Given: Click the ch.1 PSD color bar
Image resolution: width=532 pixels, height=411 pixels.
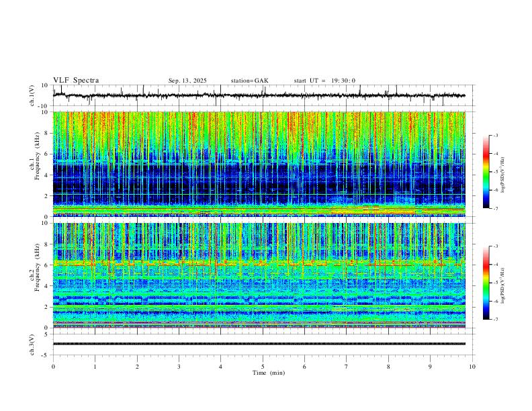Looking at the screenshot, I should (486, 172).
